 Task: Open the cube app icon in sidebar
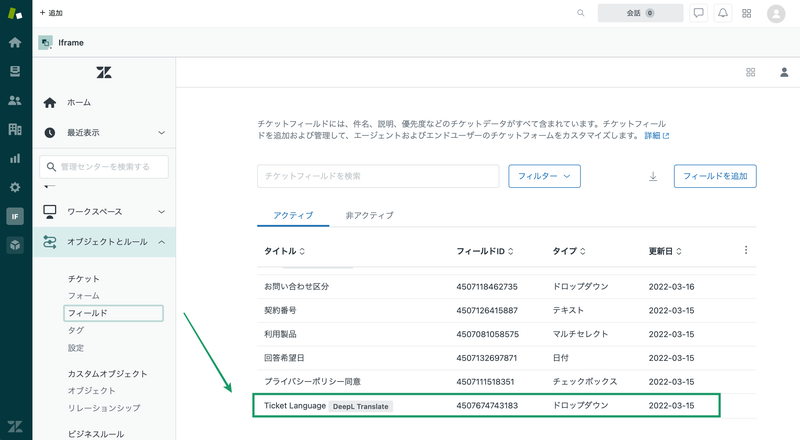tap(15, 246)
